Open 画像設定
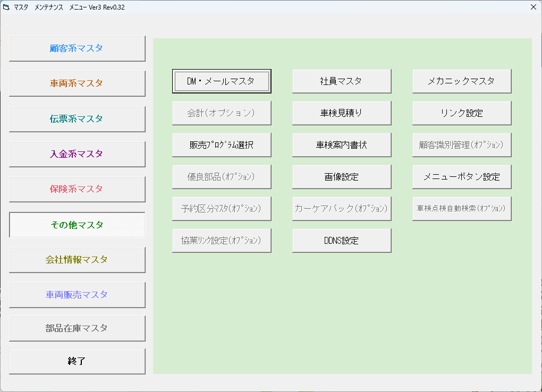Screen dimensions: 542x392 click(x=342, y=177)
